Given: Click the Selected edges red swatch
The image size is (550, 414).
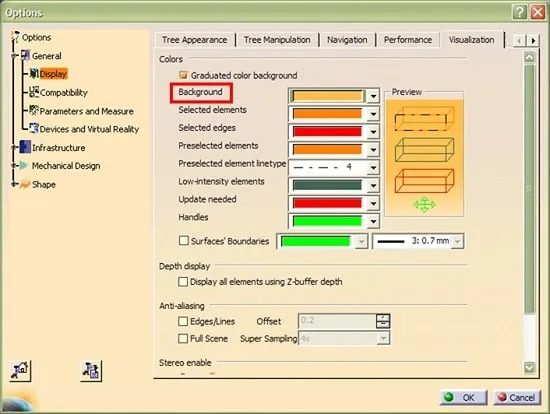Looking at the screenshot, I should click(x=327, y=132).
